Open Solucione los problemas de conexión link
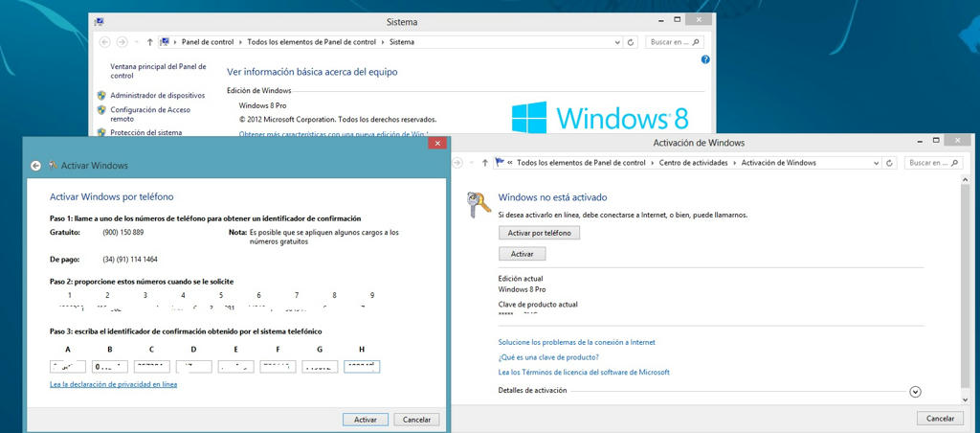Screen dimensions: 980x433 point(577,342)
